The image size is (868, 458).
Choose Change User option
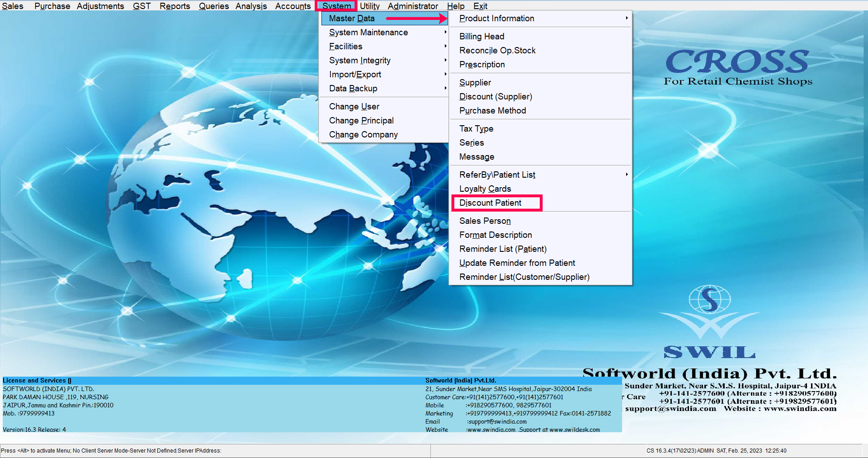point(384,107)
